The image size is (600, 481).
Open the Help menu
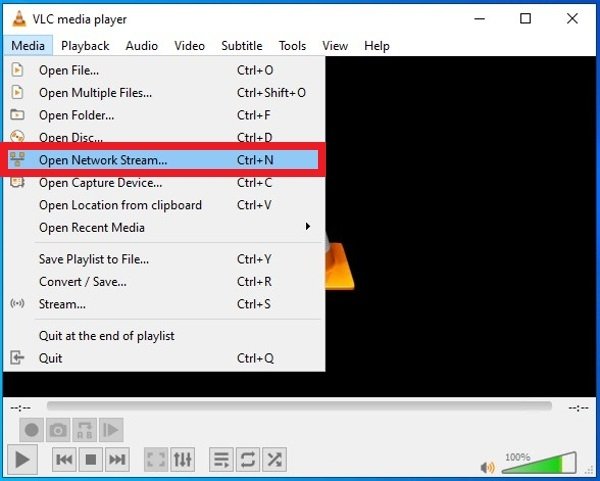click(x=377, y=46)
